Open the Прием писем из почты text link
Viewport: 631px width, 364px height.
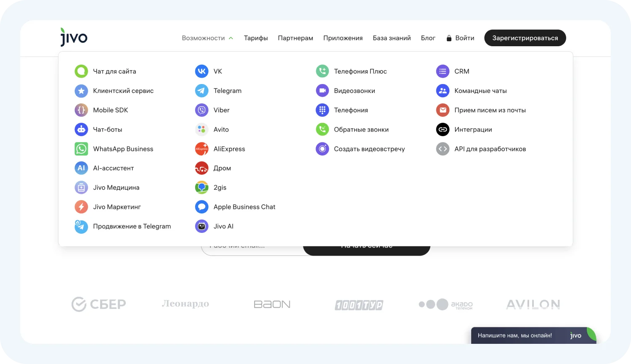point(490,110)
